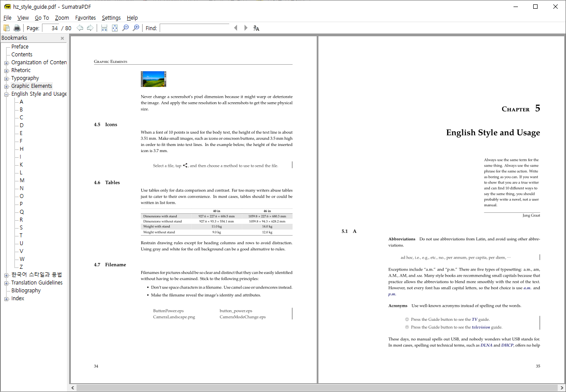
Task: Collapse English Style and Usage node
Action: tap(7, 94)
